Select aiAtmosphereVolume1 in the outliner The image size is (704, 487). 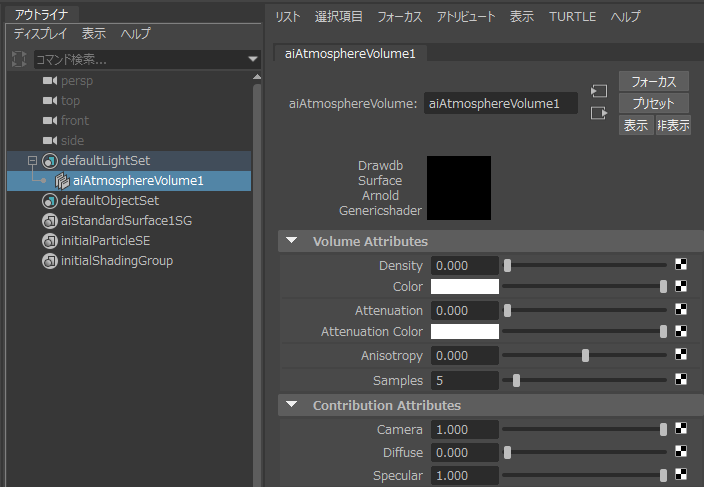coord(129,181)
